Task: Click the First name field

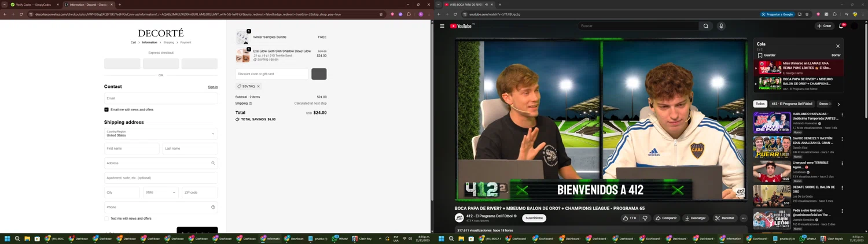Action: click(131, 149)
